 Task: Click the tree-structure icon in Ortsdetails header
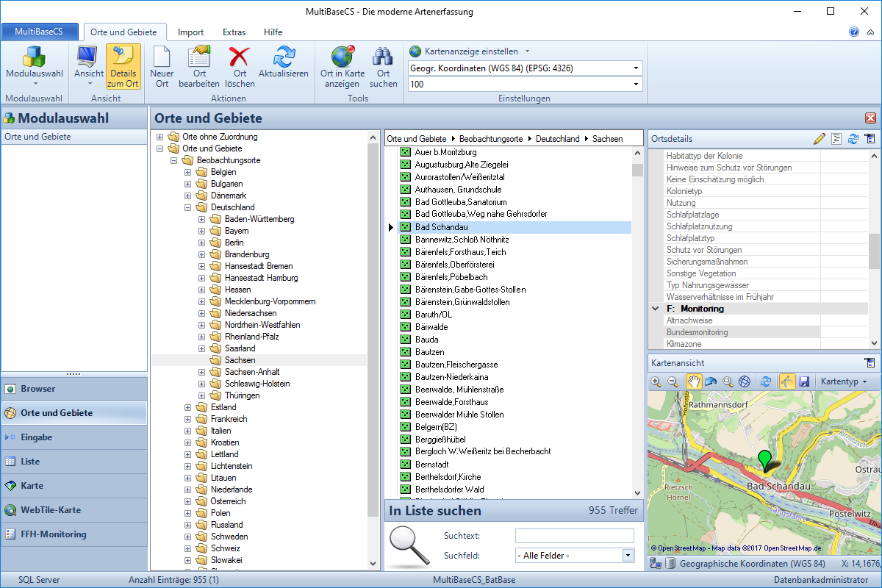pos(836,138)
